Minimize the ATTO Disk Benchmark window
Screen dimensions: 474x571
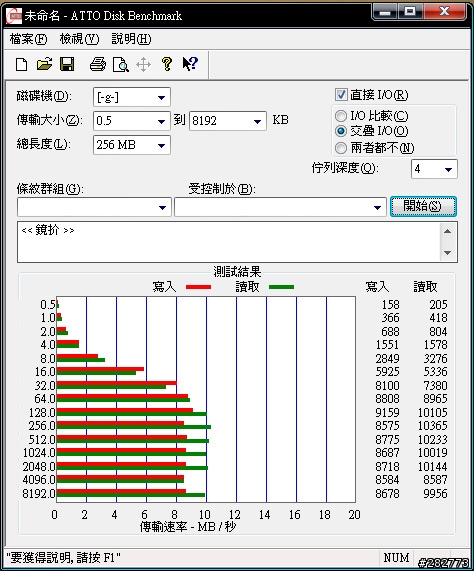click(x=385, y=12)
